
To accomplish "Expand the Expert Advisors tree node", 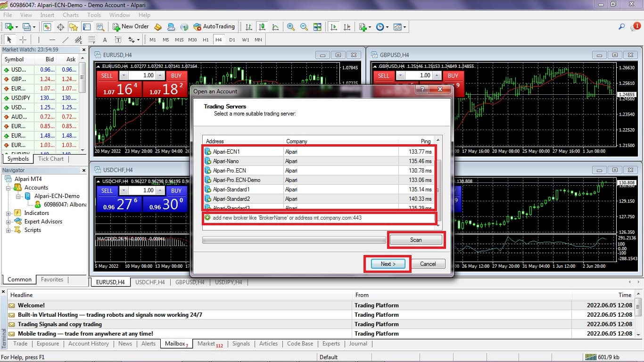I will pyautogui.click(x=8, y=222).
